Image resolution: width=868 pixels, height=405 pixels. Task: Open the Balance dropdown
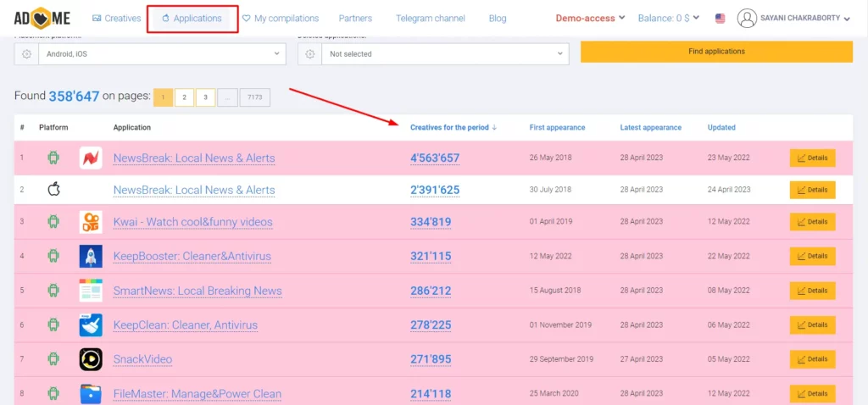pyautogui.click(x=671, y=18)
